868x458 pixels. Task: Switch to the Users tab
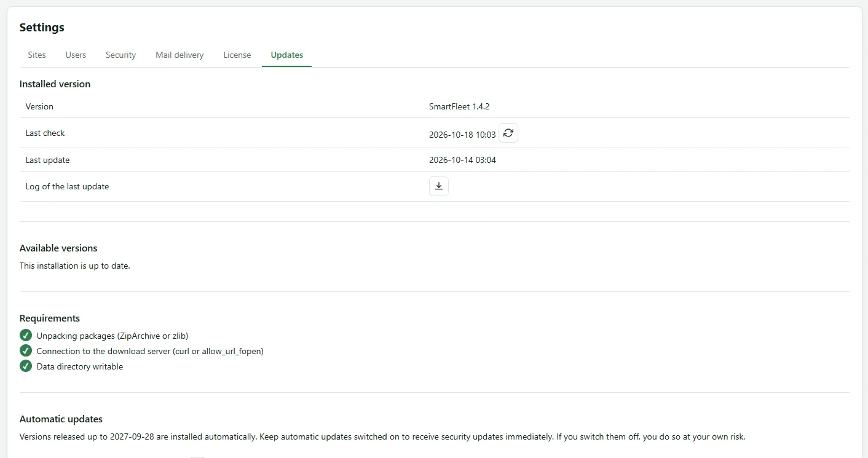click(x=76, y=55)
